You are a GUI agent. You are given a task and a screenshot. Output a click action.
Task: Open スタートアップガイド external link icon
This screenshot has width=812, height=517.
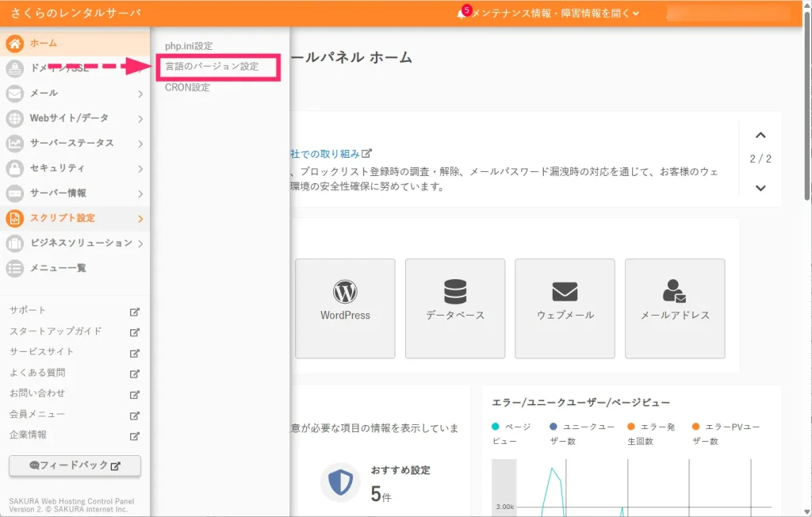pyautogui.click(x=135, y=332)
